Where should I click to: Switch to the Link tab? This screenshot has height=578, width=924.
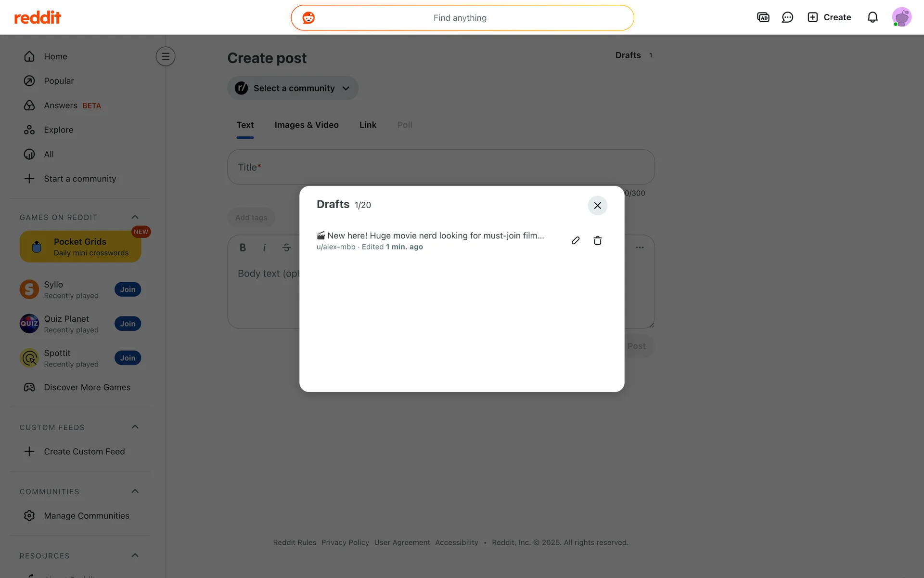click(x=368, y=125)
